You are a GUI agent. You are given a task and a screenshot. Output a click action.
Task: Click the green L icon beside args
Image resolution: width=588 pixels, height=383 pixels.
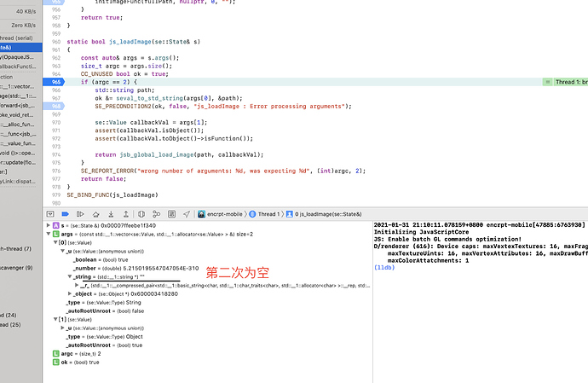tap(56, 234)
